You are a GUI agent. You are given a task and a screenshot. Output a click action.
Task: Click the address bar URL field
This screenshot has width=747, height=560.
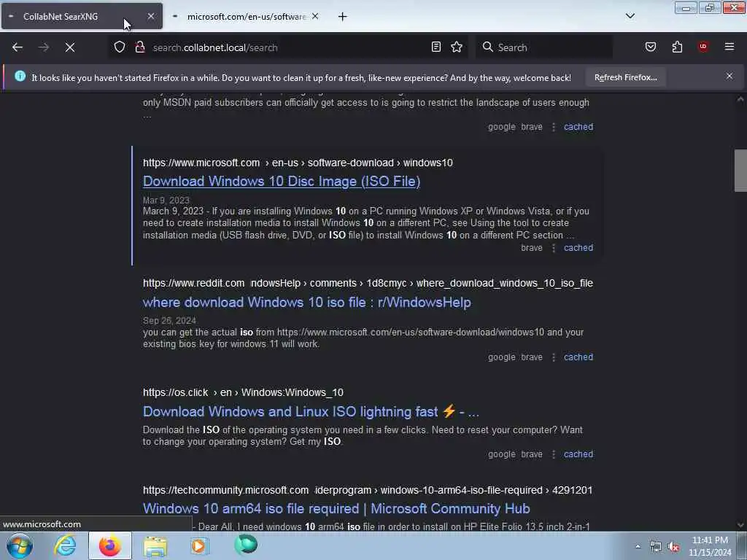click(289, 47)
